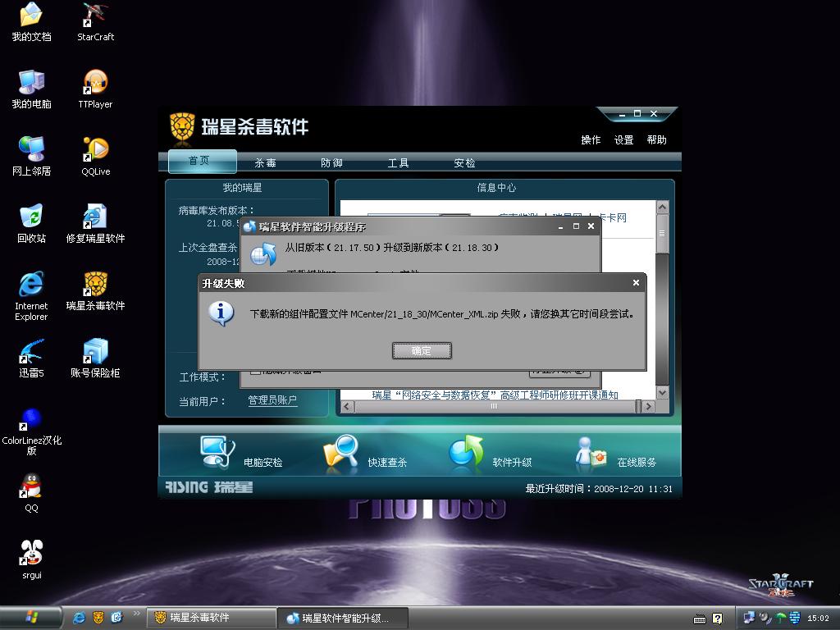Switch to the 安检 tab
This screenshot has width=840, height=630.
(464, 163)
